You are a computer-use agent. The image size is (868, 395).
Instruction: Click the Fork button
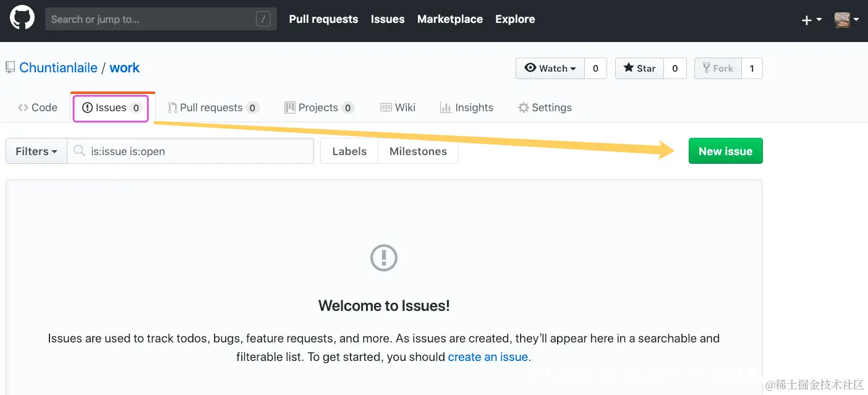tap(718, 69)
